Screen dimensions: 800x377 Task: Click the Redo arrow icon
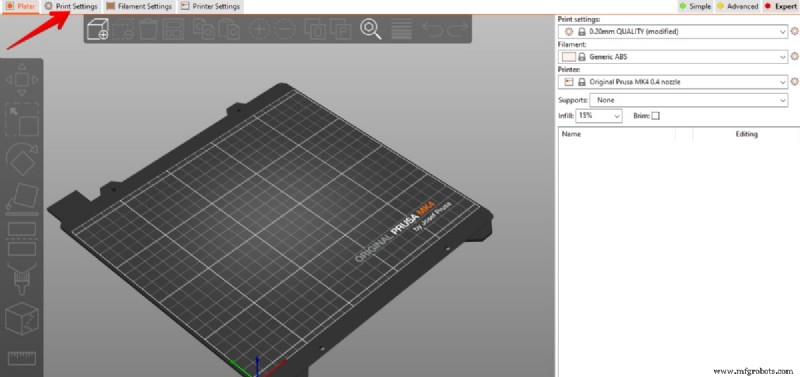click(x=457, y=29)
